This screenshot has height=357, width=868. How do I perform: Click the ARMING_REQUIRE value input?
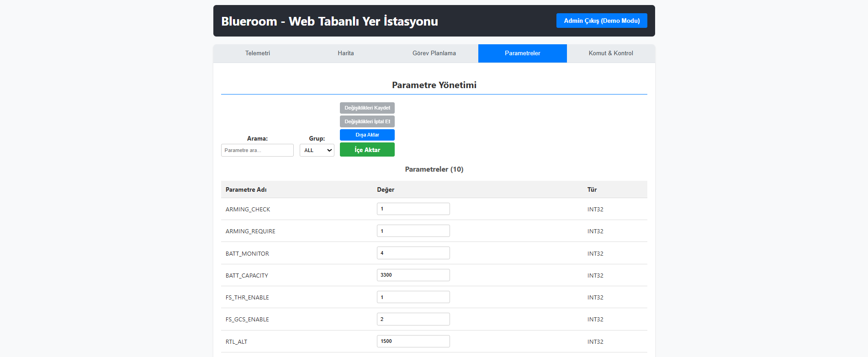coord(413,231)
